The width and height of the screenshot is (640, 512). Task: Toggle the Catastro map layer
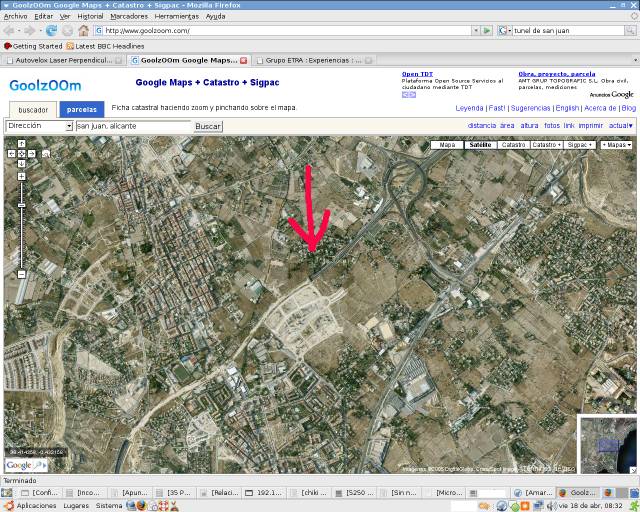point(513,145)
